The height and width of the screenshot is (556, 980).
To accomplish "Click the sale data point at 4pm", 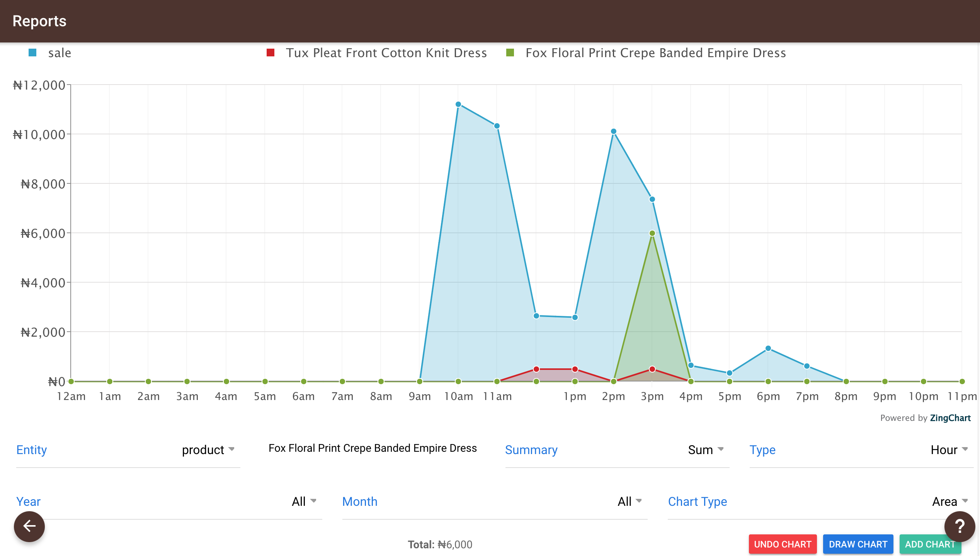I will (691, 365).
